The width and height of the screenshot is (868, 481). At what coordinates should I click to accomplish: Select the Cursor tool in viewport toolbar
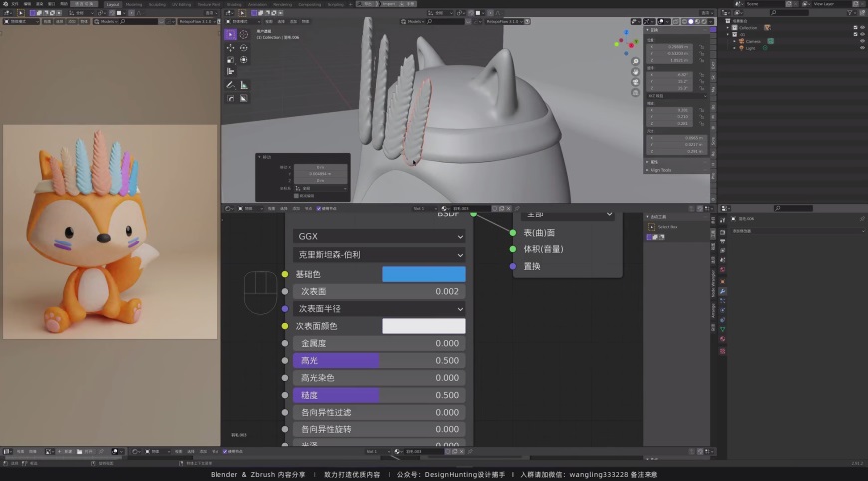(244, 34)
